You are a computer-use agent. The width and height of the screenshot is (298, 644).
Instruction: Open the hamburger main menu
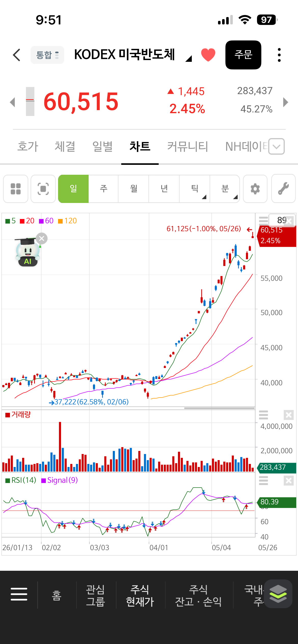point(19,594)
